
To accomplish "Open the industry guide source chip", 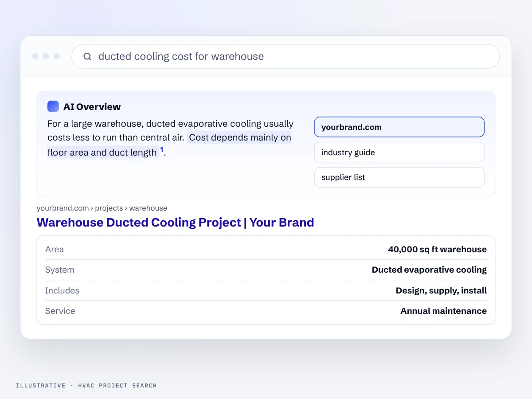I will [x=399, y=153].
